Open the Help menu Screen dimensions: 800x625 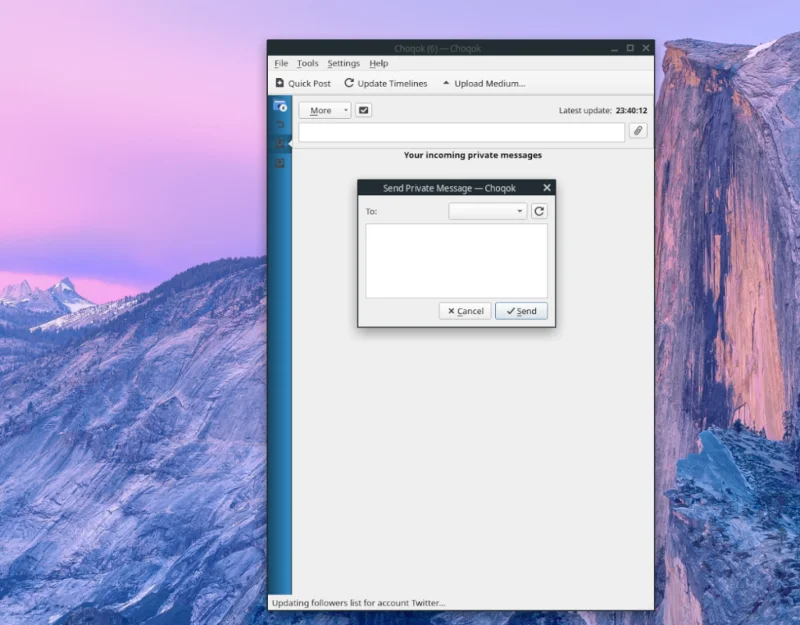point(379,63)
